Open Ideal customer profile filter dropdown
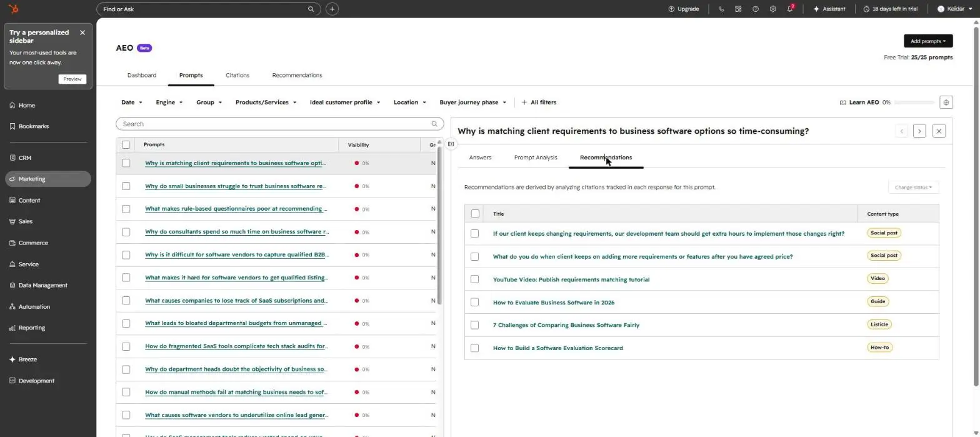 pos(345,103)
